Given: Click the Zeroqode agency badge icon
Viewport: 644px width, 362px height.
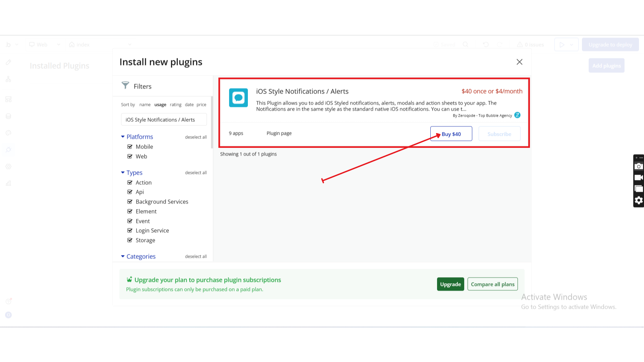Looking at the screenshot, I should (517, 115).
